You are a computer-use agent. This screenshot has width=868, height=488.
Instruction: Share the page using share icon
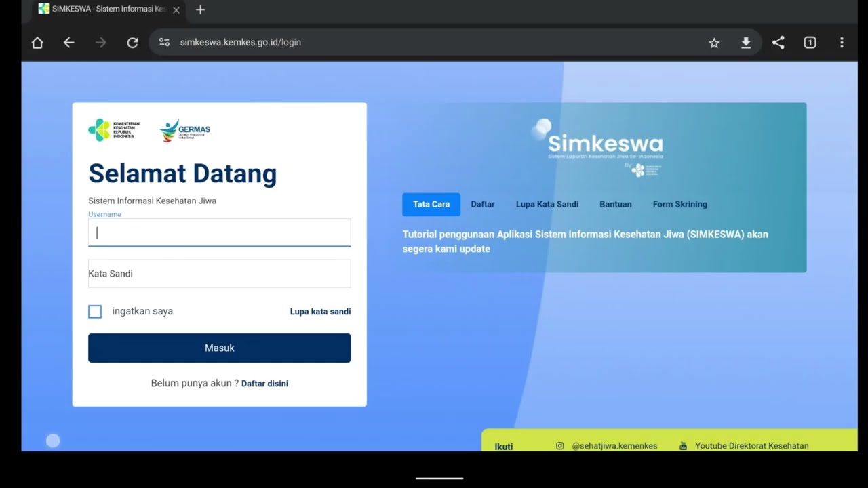click(x=778, y=43)
